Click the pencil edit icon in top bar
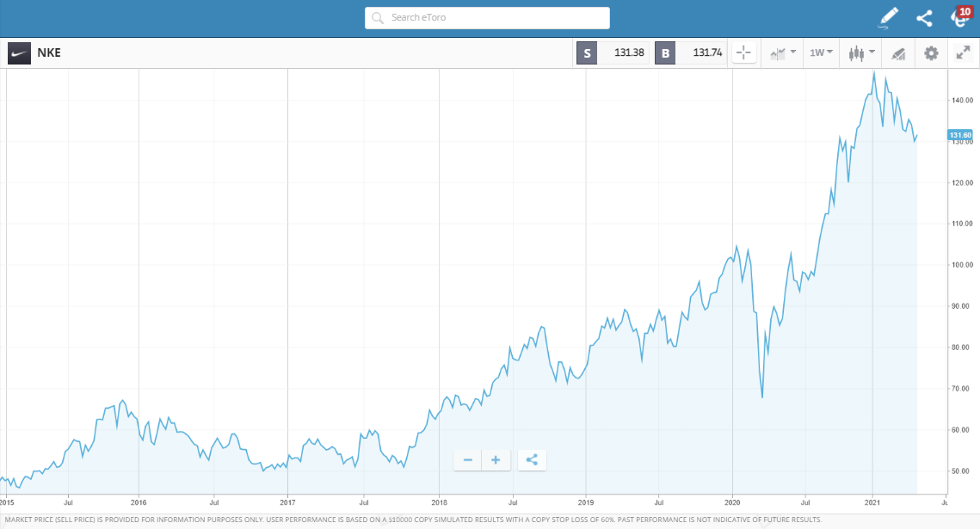 888,17
